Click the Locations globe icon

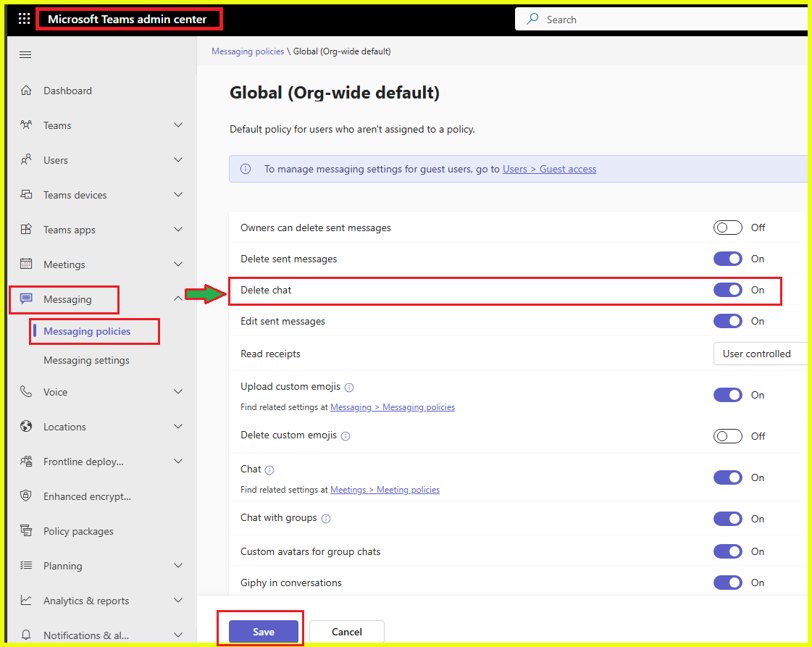[x=26, y=426]
